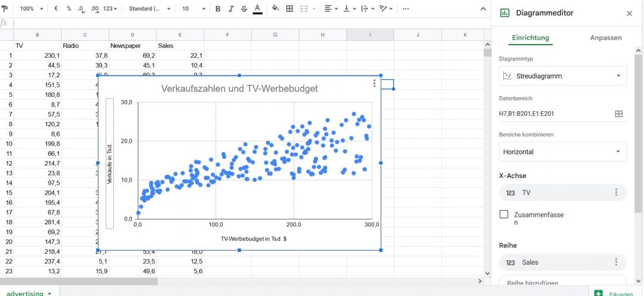
Task: Open the zoom level 100% dropdown
Action: (x=31, y=9)
